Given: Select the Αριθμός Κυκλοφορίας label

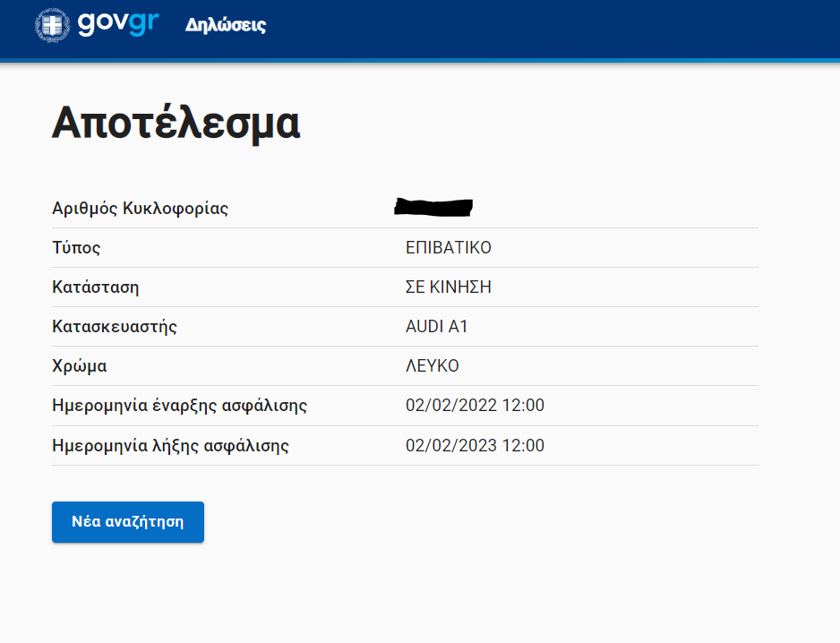Looking at the screenshot, I should click(x=141, y=209).
